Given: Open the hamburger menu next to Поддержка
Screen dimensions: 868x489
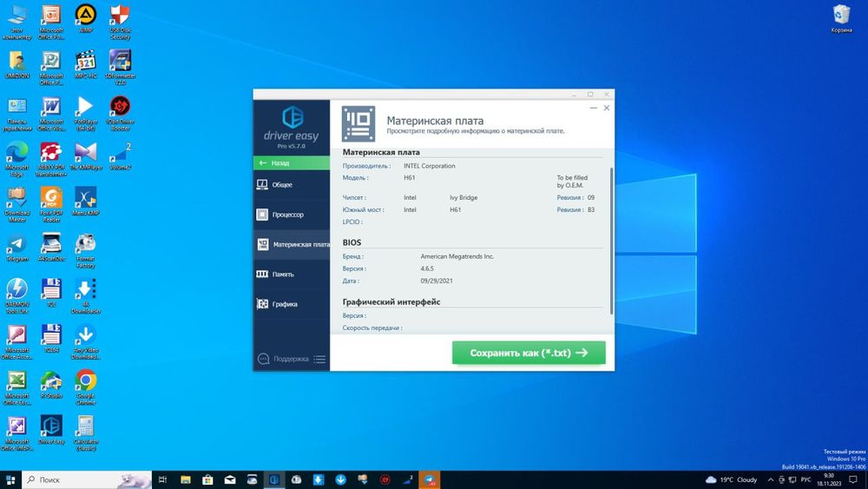Looking at the screenshot, I should pos(319,359).
